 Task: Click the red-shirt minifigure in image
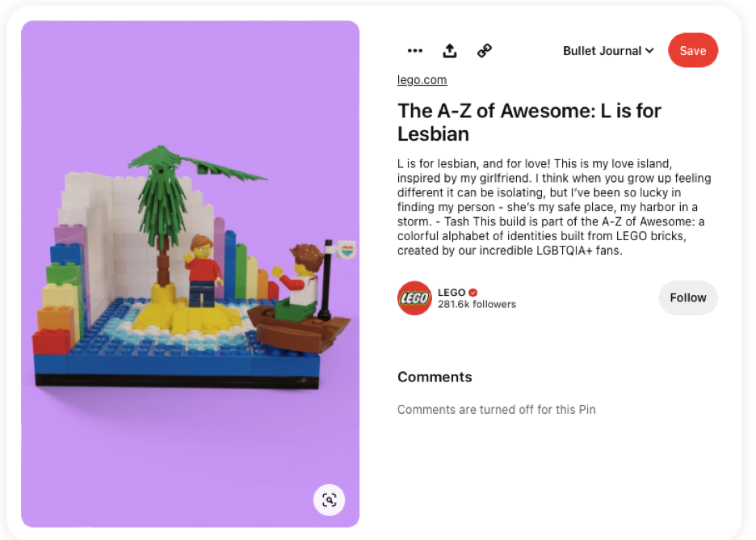coord(204,270)
